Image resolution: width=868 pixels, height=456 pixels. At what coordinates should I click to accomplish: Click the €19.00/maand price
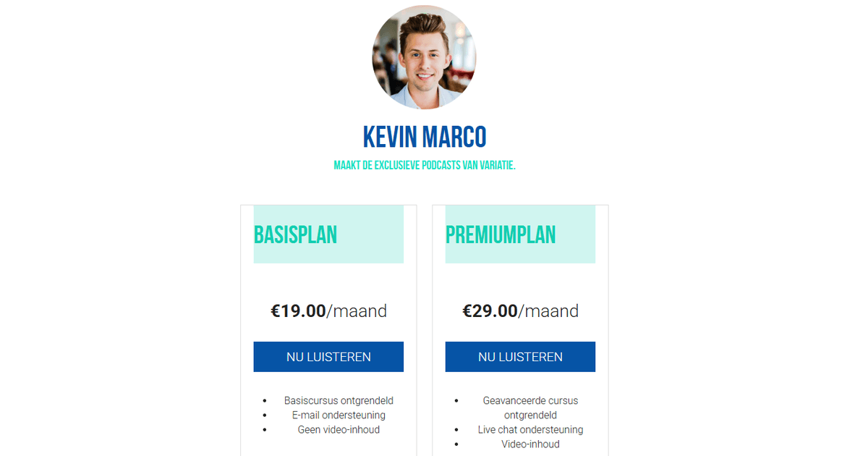pos(328,311)
